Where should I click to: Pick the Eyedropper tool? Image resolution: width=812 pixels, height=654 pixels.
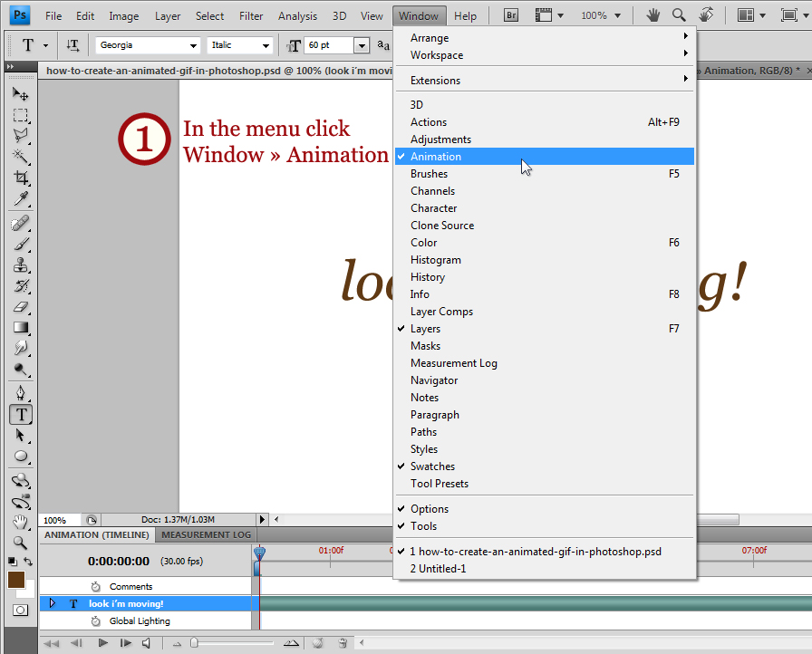pyautogui.click(x=20, y=199)
